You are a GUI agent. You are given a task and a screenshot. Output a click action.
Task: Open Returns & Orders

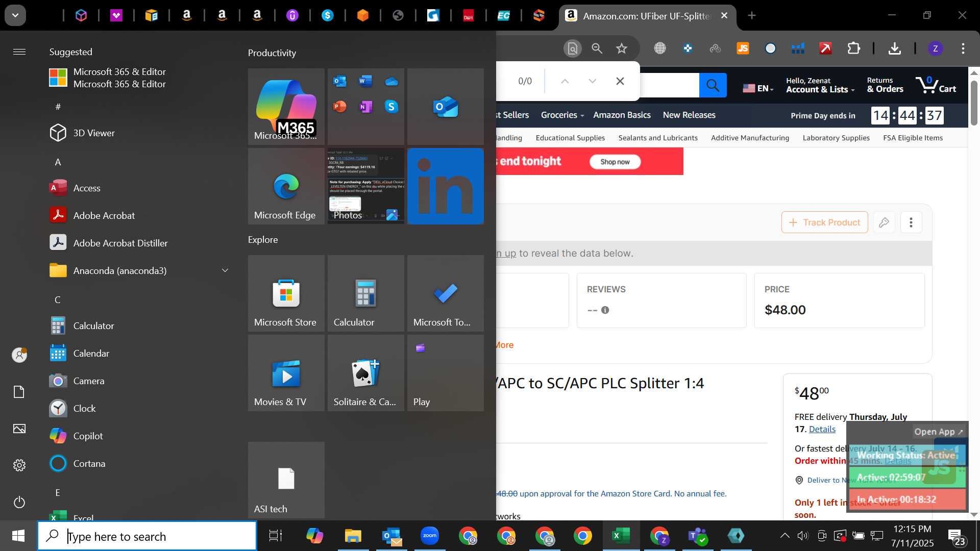pos(885,85)
